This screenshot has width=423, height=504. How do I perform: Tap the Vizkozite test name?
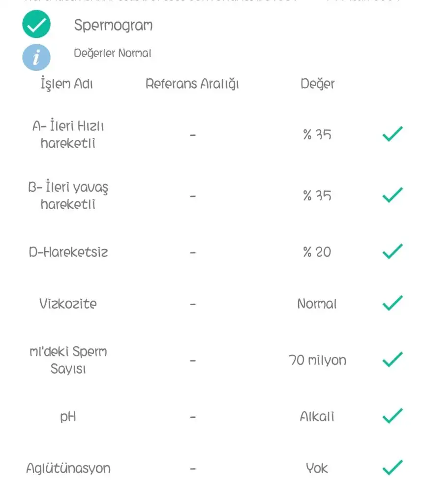[x=68, y=304]
